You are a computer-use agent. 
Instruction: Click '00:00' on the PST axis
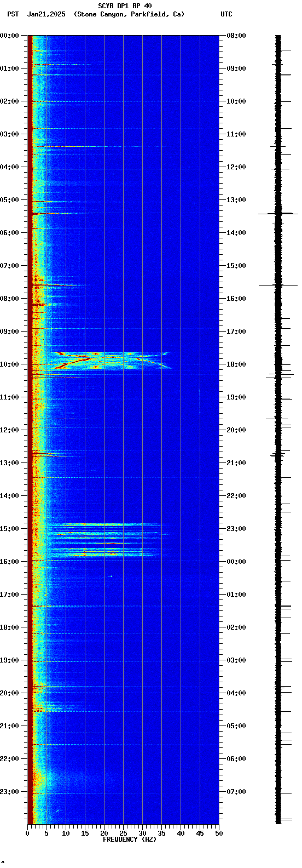(9, 36)
